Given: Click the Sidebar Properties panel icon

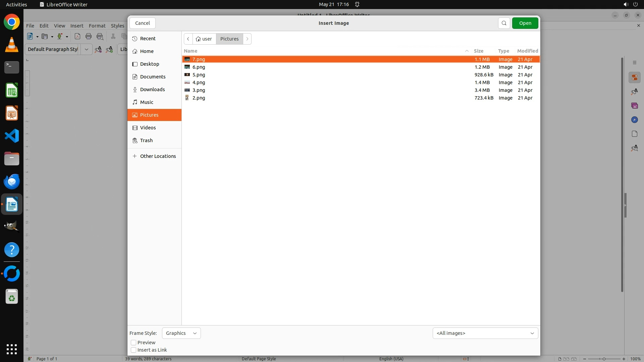Looking at the screenshot, I should (634, 77).
